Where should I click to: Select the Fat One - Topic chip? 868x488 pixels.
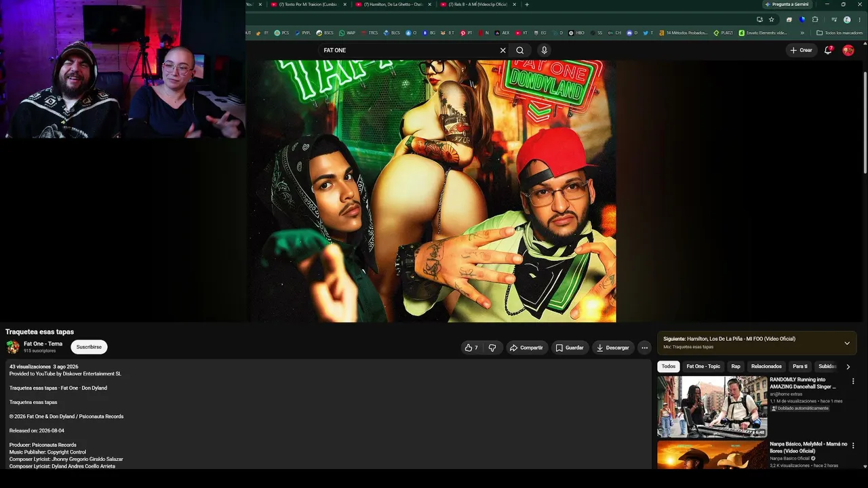tap(703, 367)
